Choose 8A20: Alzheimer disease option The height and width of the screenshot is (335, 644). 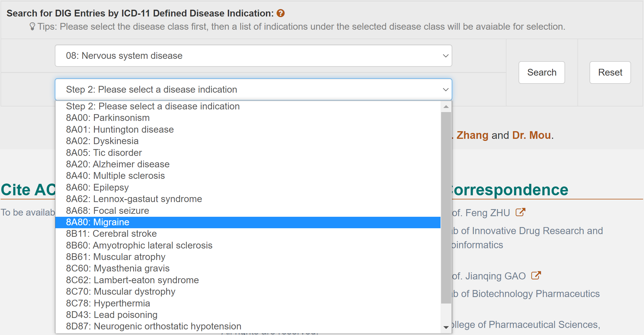pos(117,164)
